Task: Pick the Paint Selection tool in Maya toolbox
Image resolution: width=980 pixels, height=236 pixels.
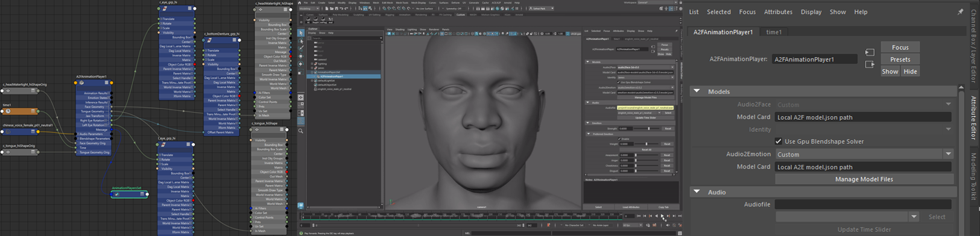Action: 301,48
